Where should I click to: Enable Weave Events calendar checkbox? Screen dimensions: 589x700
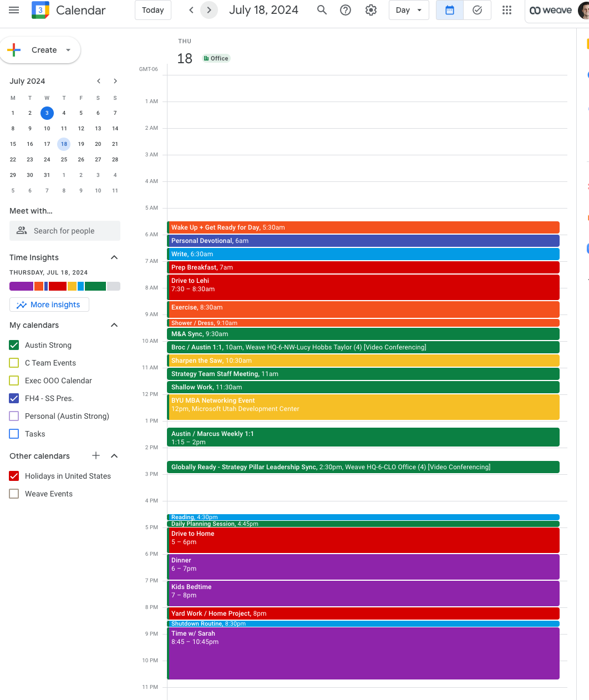14,494
